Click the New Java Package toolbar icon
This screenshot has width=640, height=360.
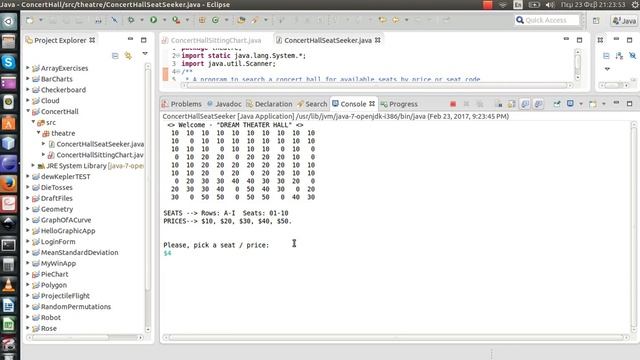(202, 20)
